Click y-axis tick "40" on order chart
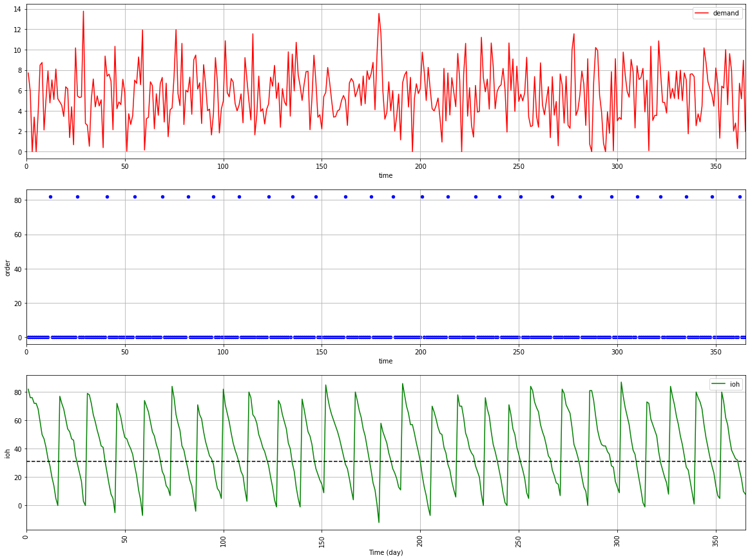Image resolution: width=750 pixels, height=560 pixels. click(x=17, y=269)
